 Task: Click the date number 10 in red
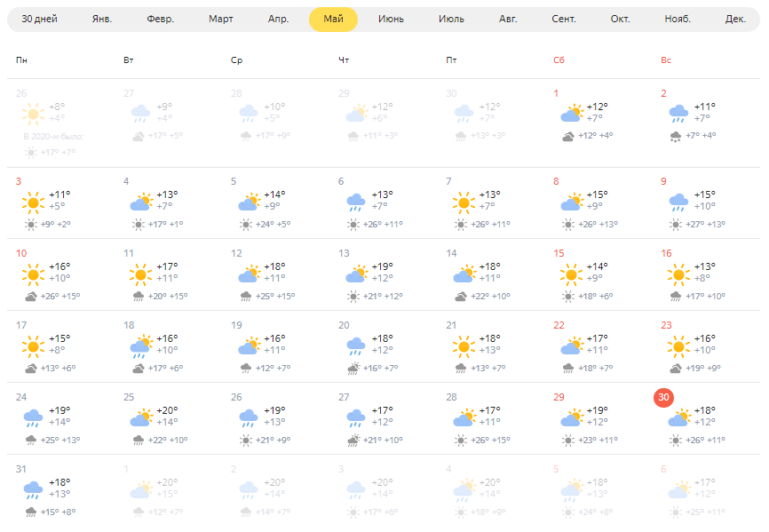(x=21, y=253)
